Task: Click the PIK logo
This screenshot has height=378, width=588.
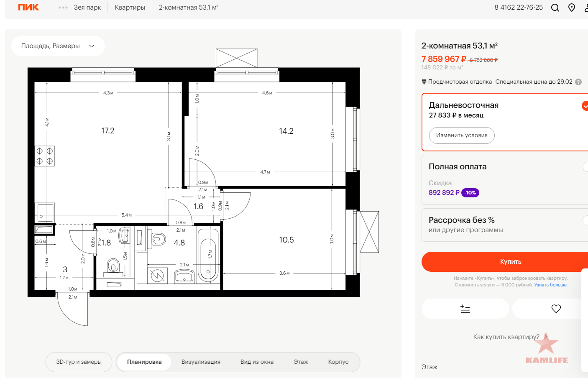Action: pyautogui.click(x=28, y=7)
